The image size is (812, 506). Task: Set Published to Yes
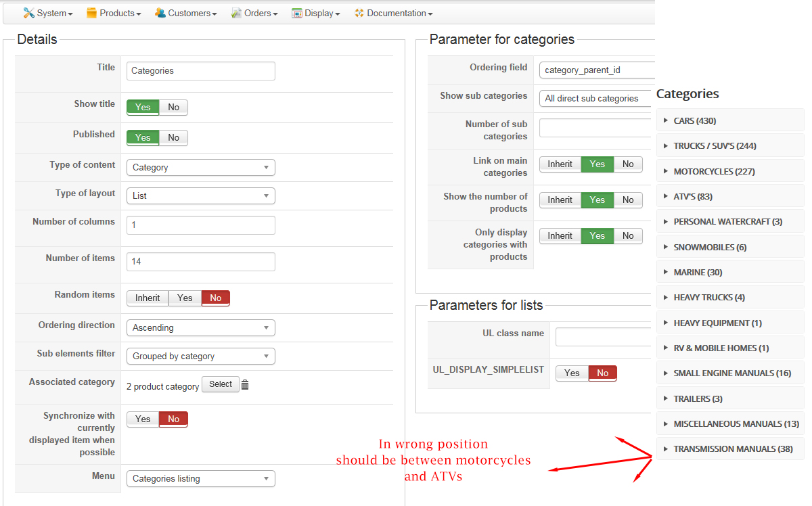point(143,137)
